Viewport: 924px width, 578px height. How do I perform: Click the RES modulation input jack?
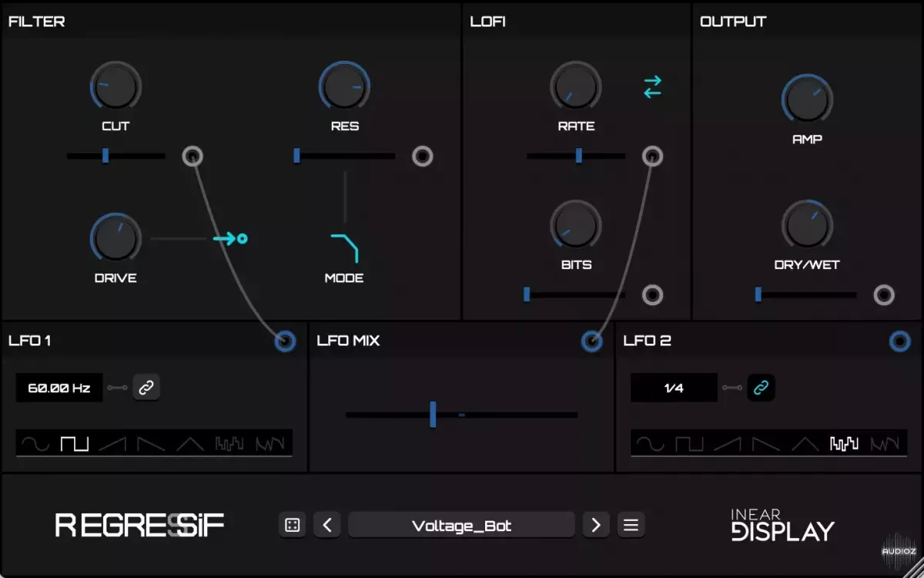click(x=422, y=156)
